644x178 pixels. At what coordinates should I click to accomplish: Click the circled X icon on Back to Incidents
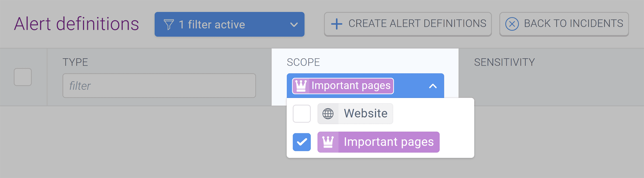pos(513,24)
